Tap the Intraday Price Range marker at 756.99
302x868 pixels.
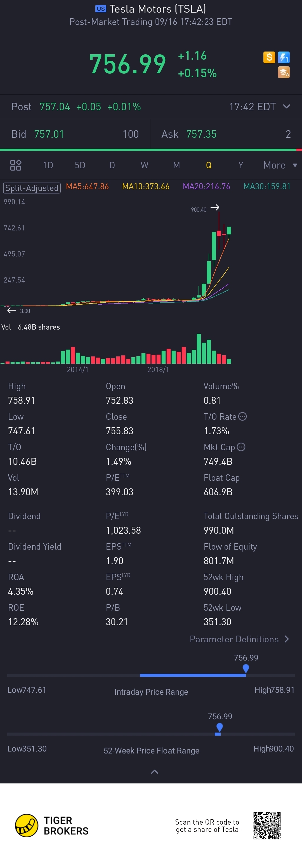246,668
